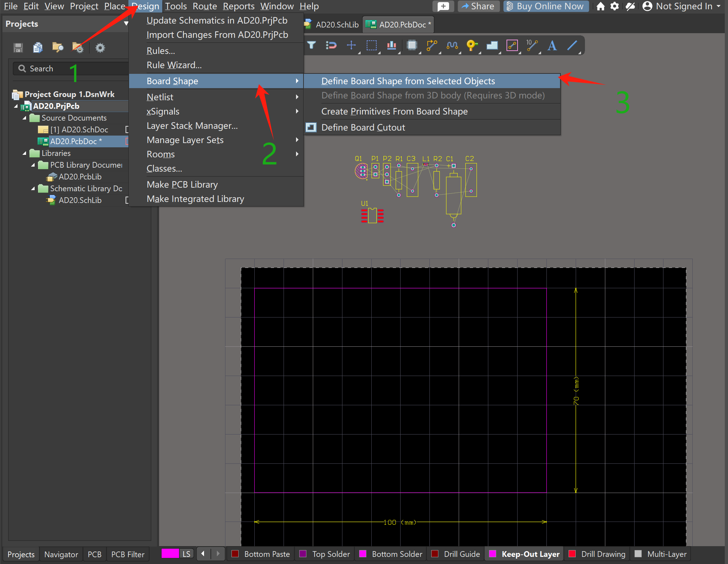Click the project options gear icon
This screenshot has width=728, height=564.
pyautogui.click(x=100, y=48)
